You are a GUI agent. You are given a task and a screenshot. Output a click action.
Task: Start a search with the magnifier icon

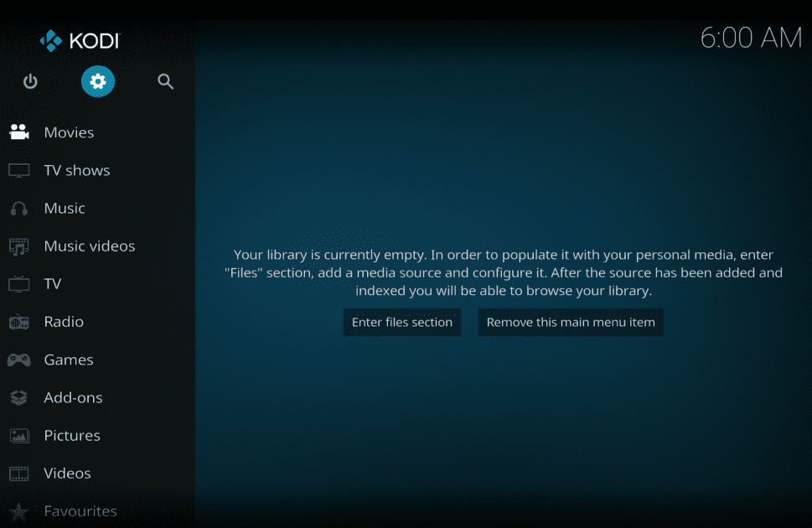tap(165, 81)
